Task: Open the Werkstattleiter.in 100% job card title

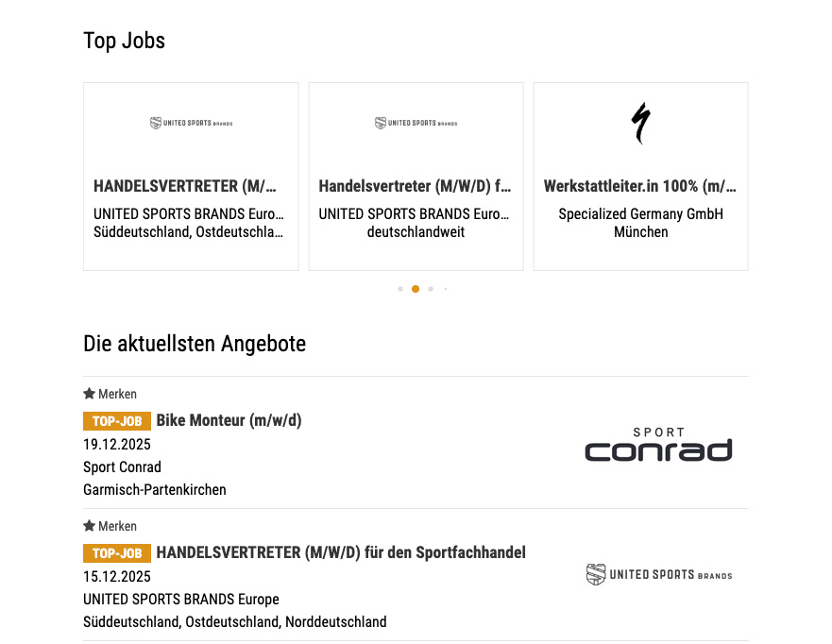Action: click(640, 186)
